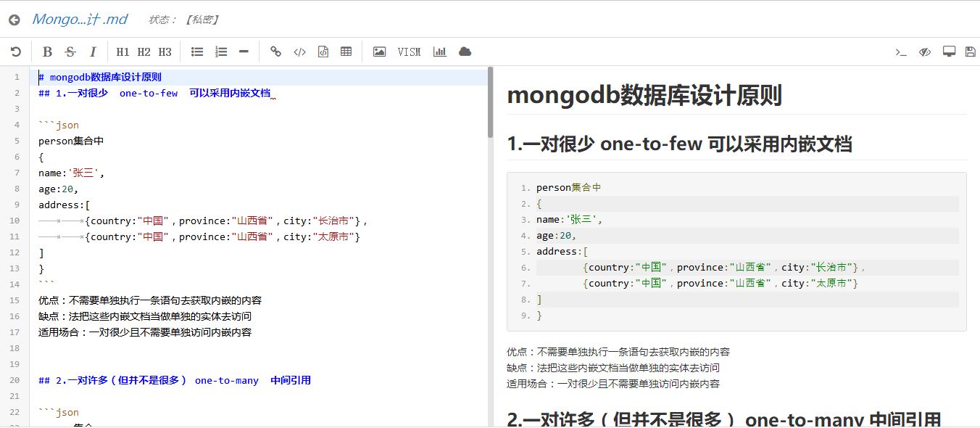Click "address:[" in the editor pane
The image size is (980, 428).
pyautogui.click(x=65, y=205)
